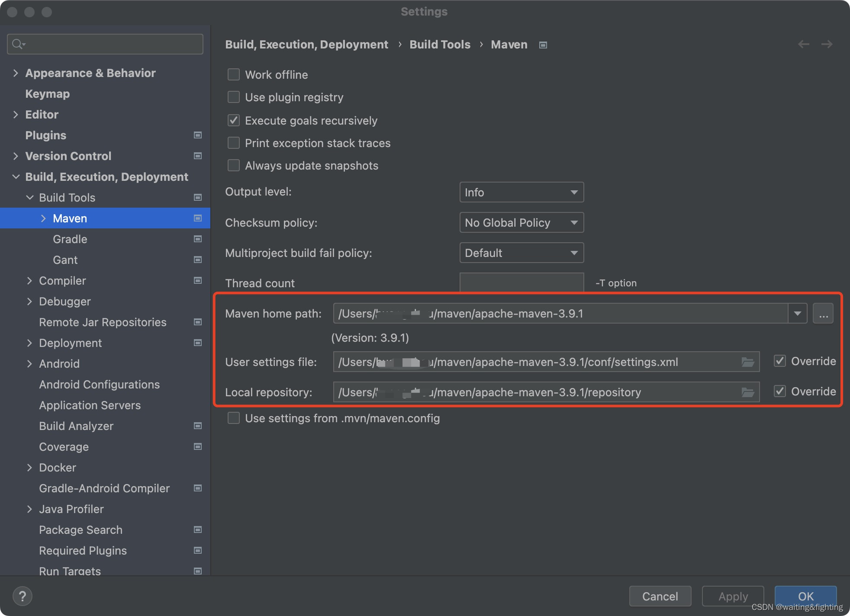
Task: Click the folder browse icon for User settings file
Action: pos(748,361)
